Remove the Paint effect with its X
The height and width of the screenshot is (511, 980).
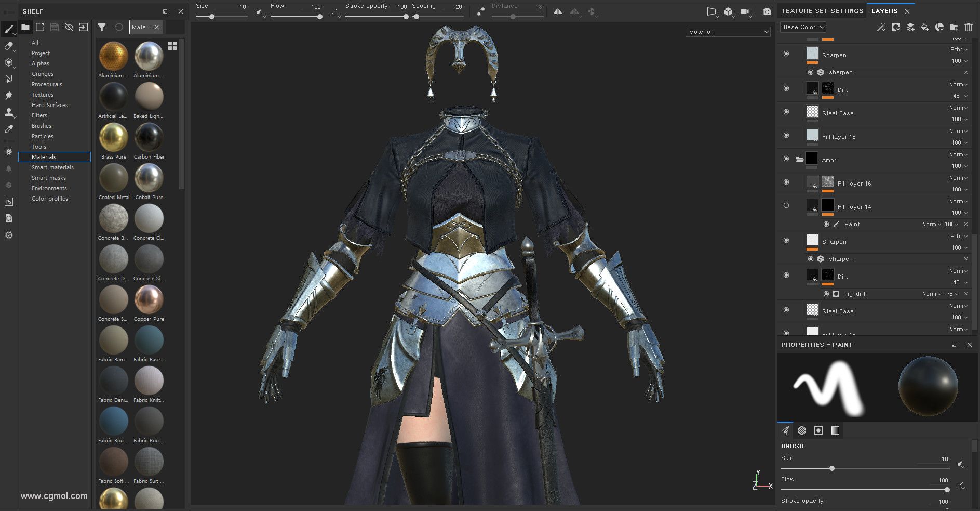tap(966, 224)
